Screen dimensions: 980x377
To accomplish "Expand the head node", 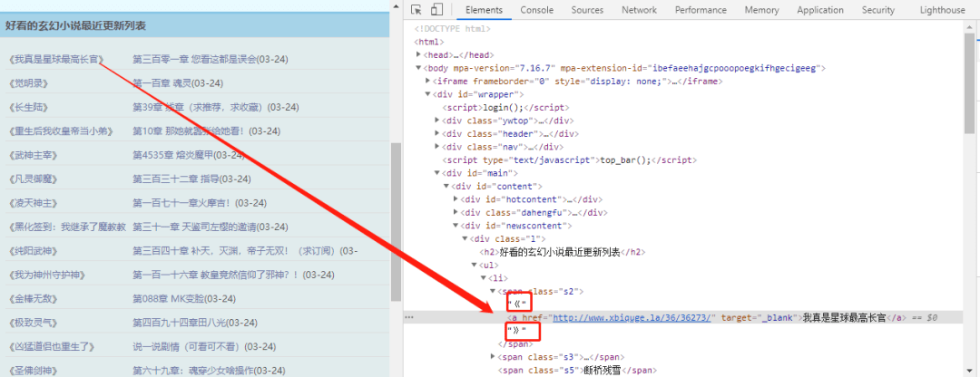I will coord(418,55).
